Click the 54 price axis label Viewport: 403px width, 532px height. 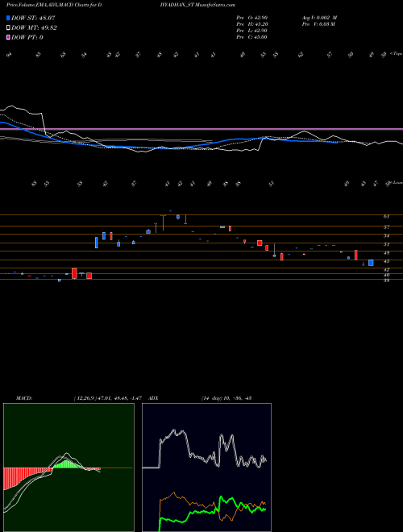pos(387,236)
